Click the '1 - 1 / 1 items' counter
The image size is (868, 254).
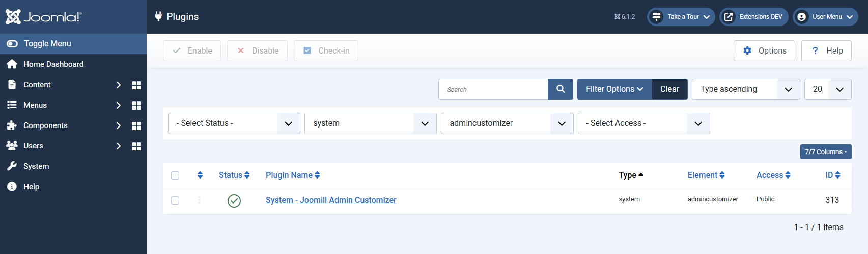pos(819,227)
